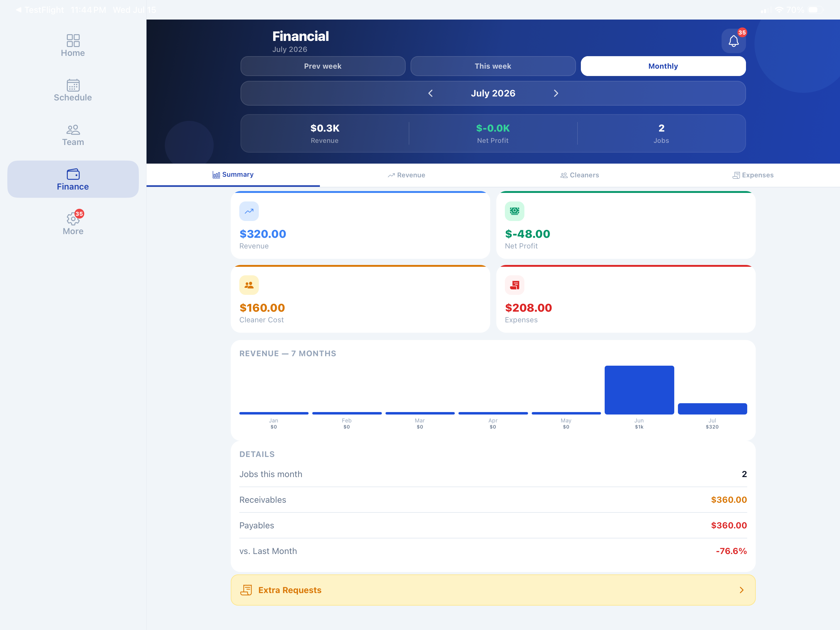The width and height of the screenshot is (840, 630).
Task: Click the Jobs this month row
Action: pos(493,474)
